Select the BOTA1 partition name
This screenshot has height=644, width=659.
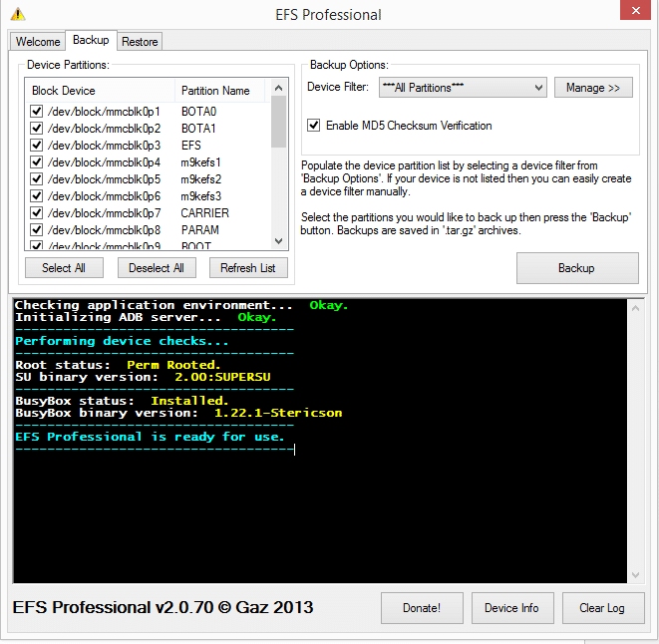tap(198, 129)
